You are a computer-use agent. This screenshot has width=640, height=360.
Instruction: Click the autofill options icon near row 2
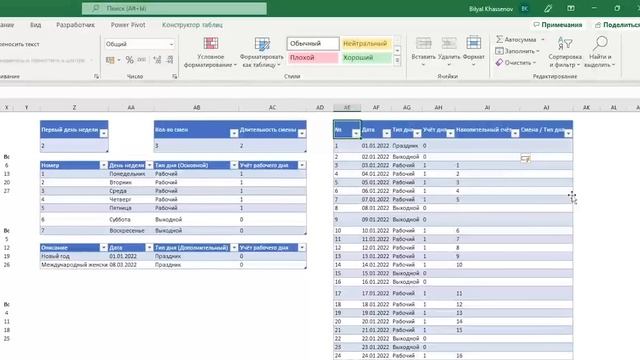(x=526, y=158)
